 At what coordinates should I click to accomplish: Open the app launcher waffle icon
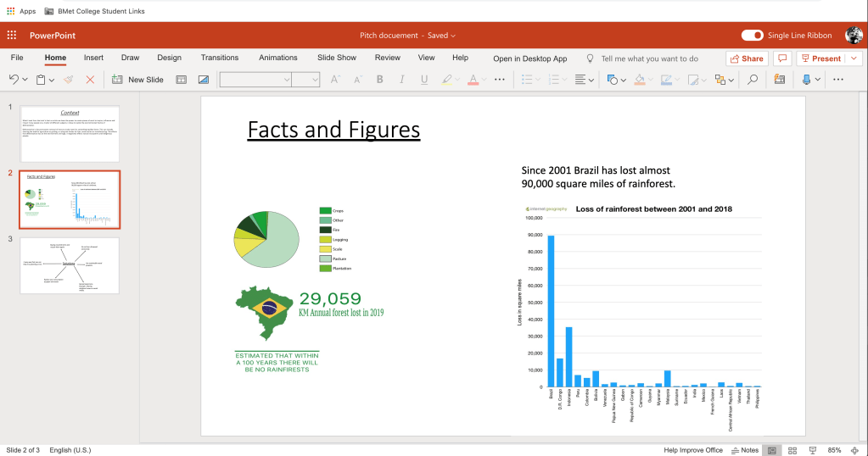(12, 36)
